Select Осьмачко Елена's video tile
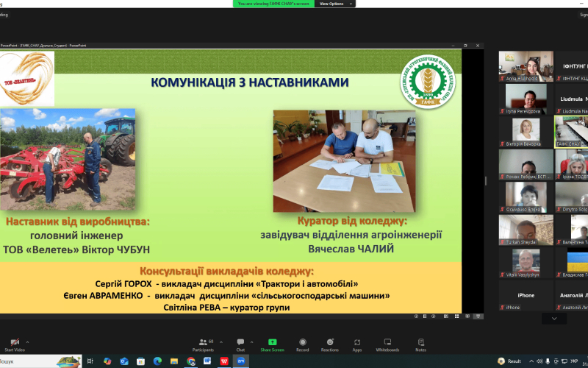The height and width of the screenshot is (368, 588). pyautogui.click(x=526, y=197)
